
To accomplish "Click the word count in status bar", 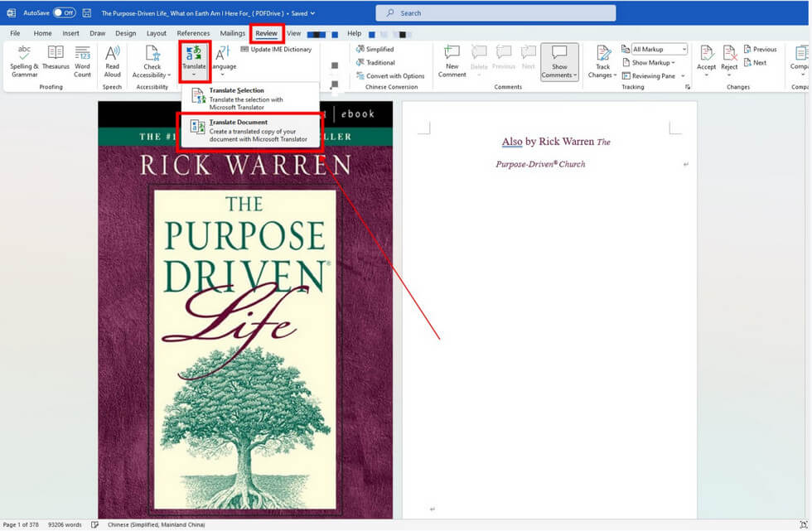I will [x=65, y=524].
